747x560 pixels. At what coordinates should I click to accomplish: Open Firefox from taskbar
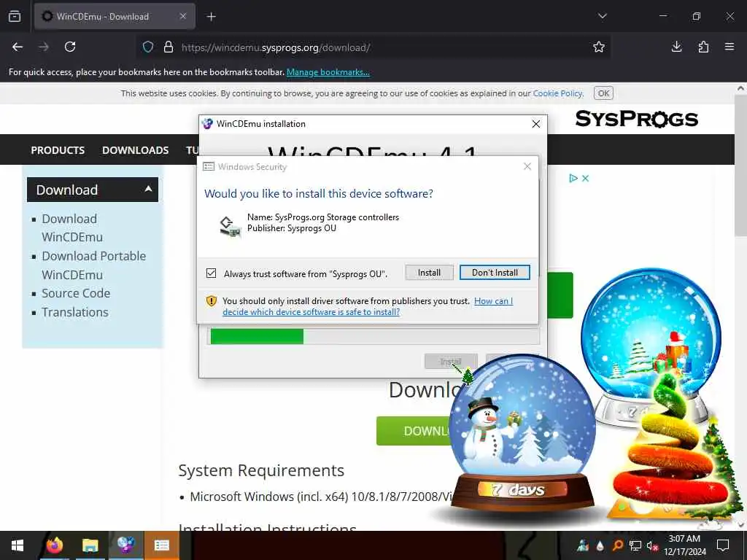(54, 545)
